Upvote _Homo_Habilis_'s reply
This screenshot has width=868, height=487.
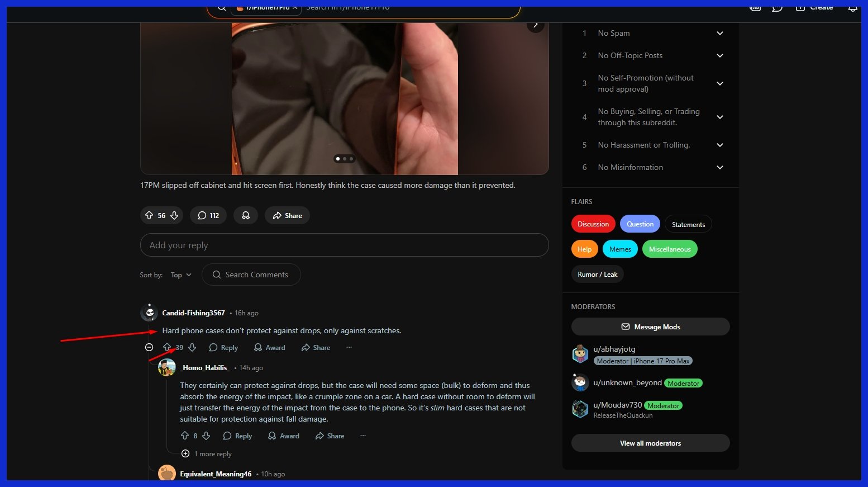point(185,436)
